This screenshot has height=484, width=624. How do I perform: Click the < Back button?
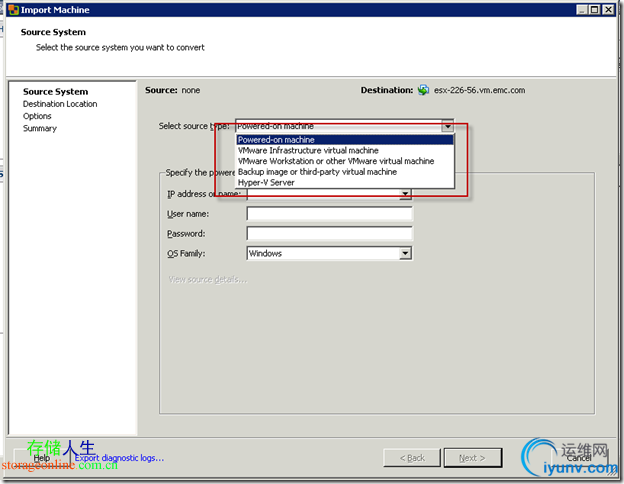pos(412,458)
